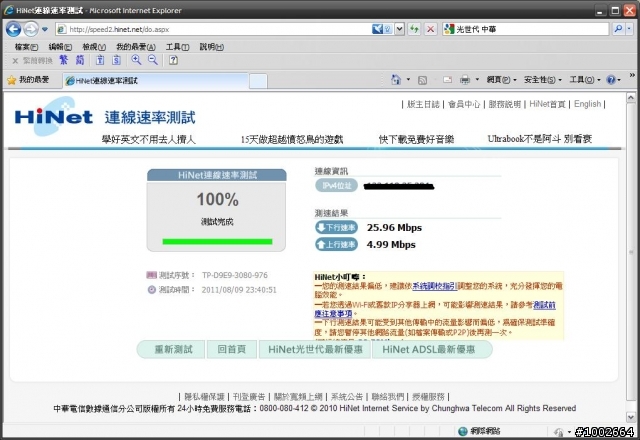
Task: Click the RSS feeds icon
Action: 422,80
